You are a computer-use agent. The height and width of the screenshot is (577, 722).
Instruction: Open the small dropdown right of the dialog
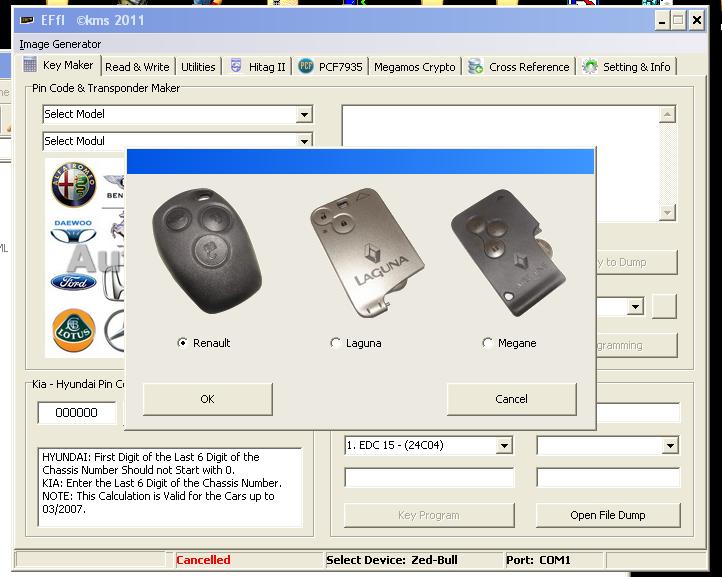(x=635, y=307)
